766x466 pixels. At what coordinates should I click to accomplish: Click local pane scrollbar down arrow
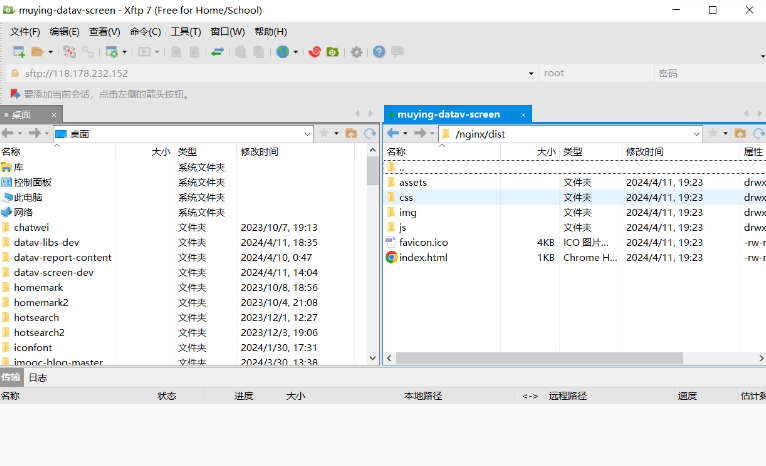coord(373,358)
